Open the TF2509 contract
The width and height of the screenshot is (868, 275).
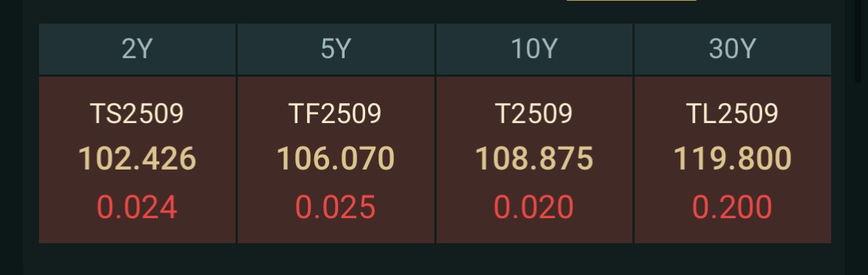coord(336,114)
